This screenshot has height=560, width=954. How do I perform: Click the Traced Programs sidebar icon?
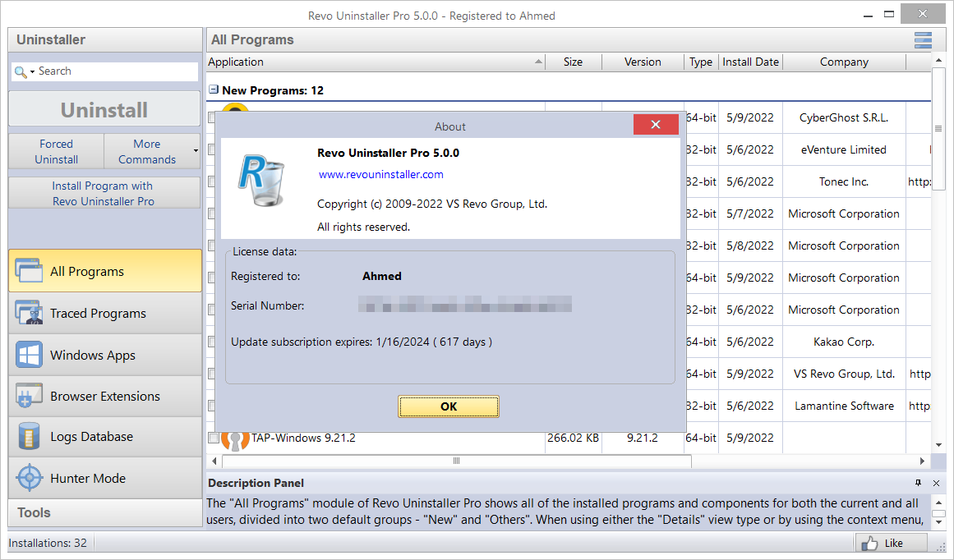tap(29, 313)
